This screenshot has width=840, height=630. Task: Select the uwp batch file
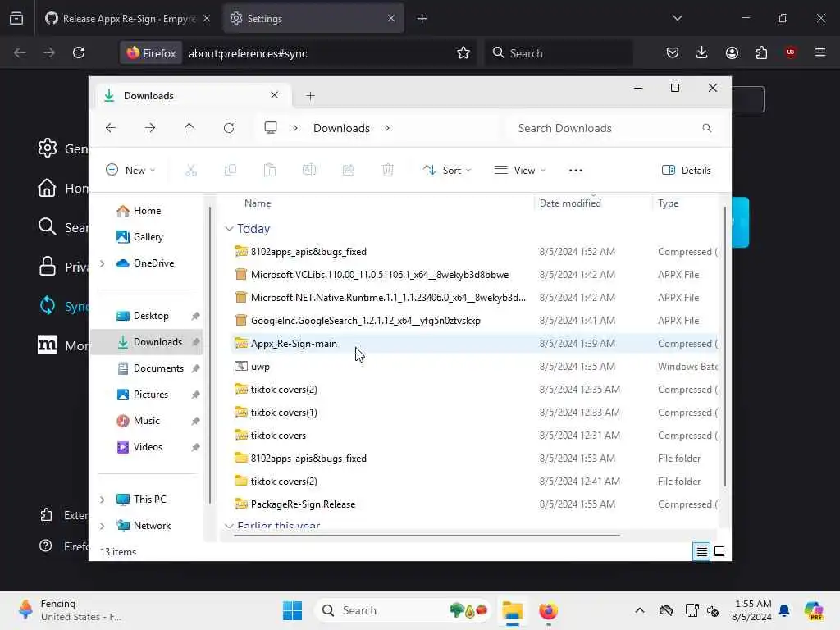pyautogui.click(x=473, y=367)
